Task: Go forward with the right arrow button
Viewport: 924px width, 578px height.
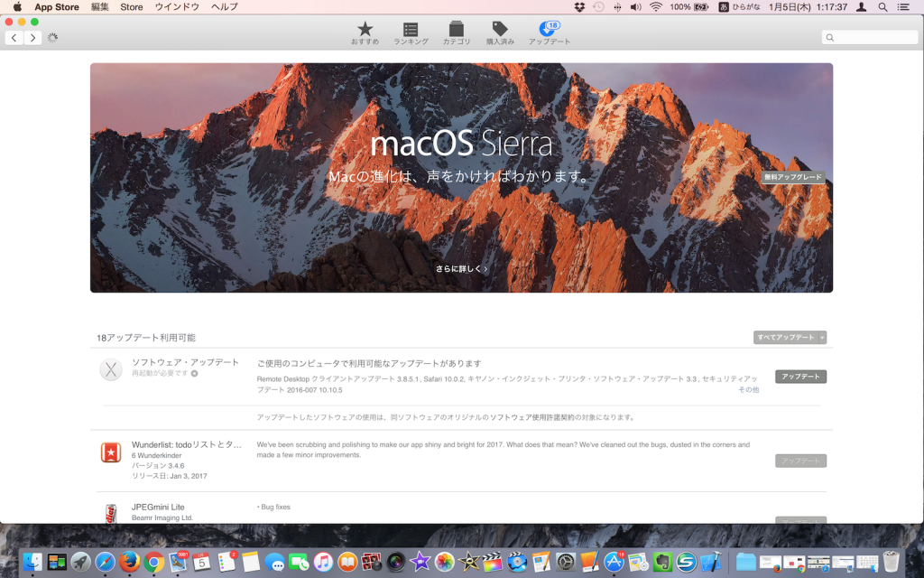Action: pyautogui.click(x=32, y=38)
